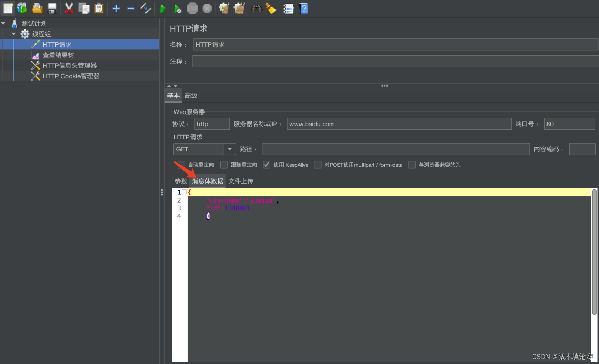Click the 协议 http field
Viewport: 599px width, 364px height.
tap(212, 124)
